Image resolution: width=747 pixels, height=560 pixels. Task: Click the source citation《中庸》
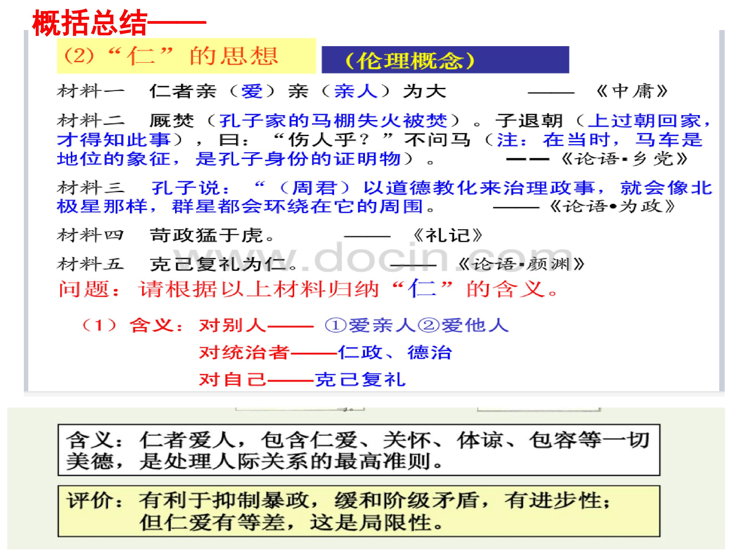(x=632, y=92)
